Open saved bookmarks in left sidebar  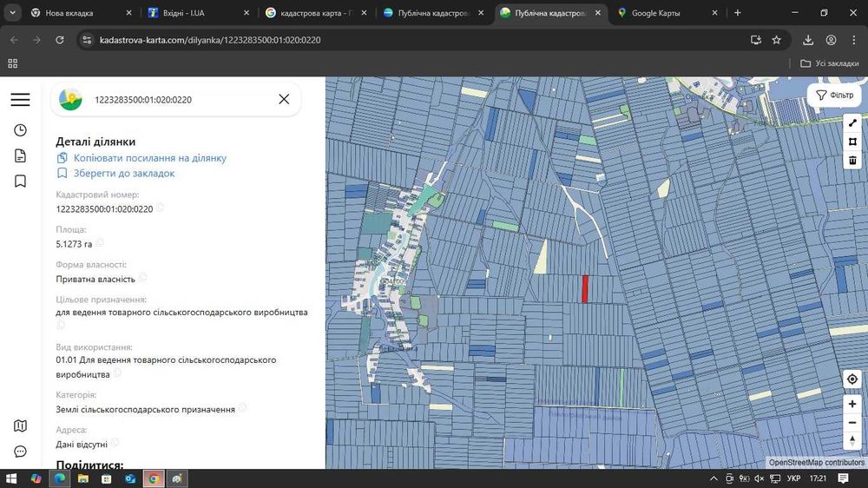[20, 181]
